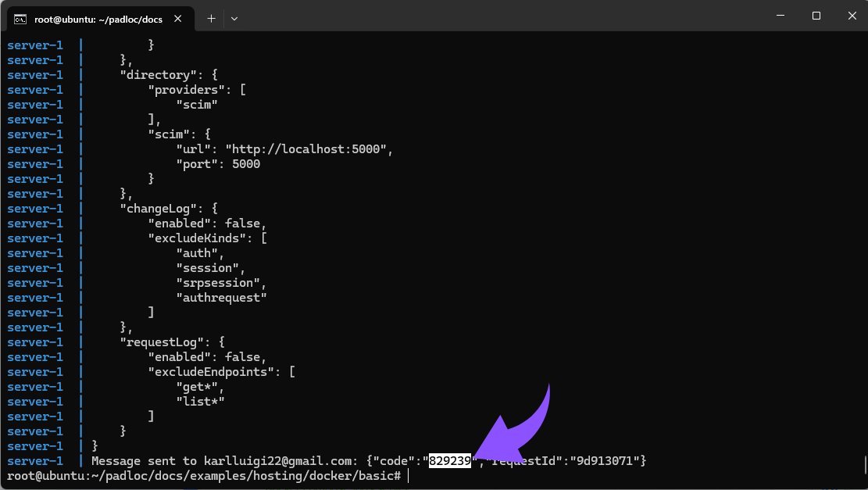Select the root@ubuntu: ~/padloc/docs tab

(100, 19)
